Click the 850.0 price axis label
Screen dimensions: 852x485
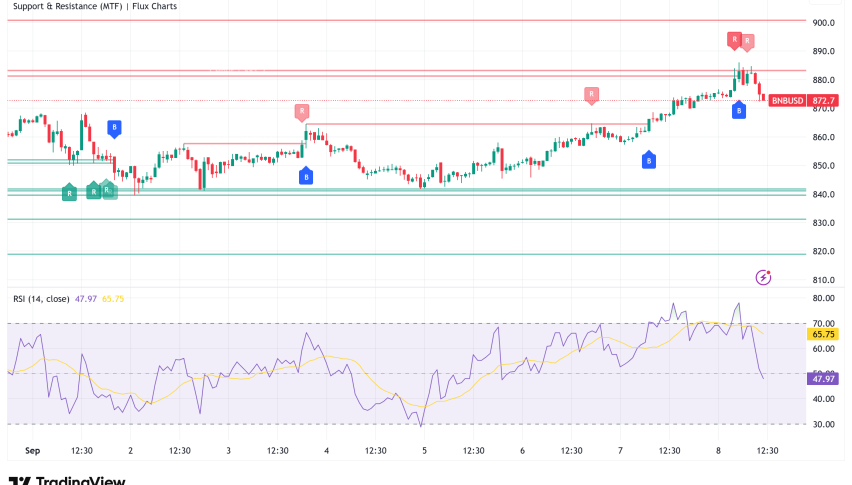[823, 166]
